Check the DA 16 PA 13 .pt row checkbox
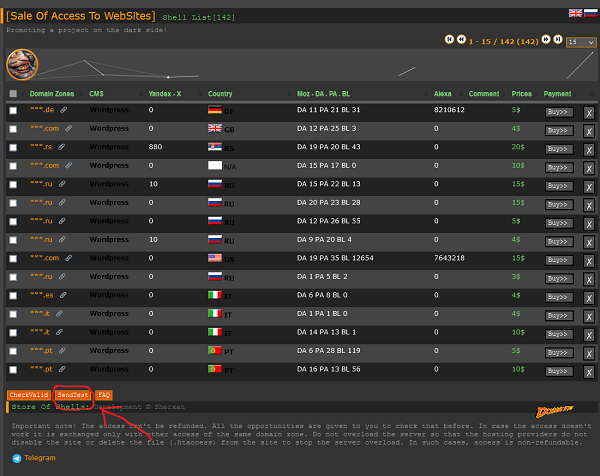The image size is (600, 476). point(13,370)
